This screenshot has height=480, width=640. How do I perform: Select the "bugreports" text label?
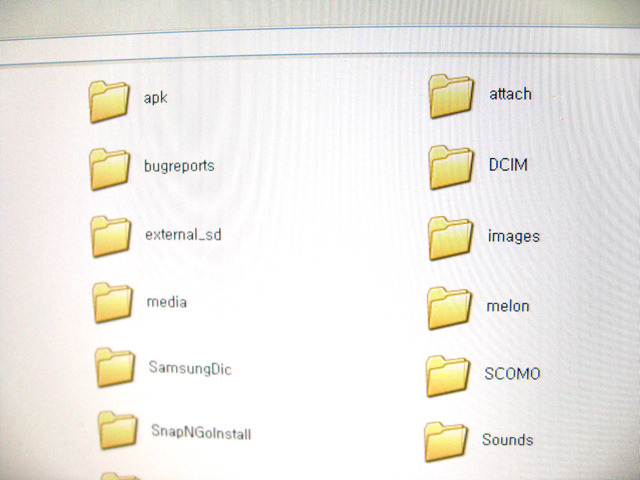(x=179, y=166)
